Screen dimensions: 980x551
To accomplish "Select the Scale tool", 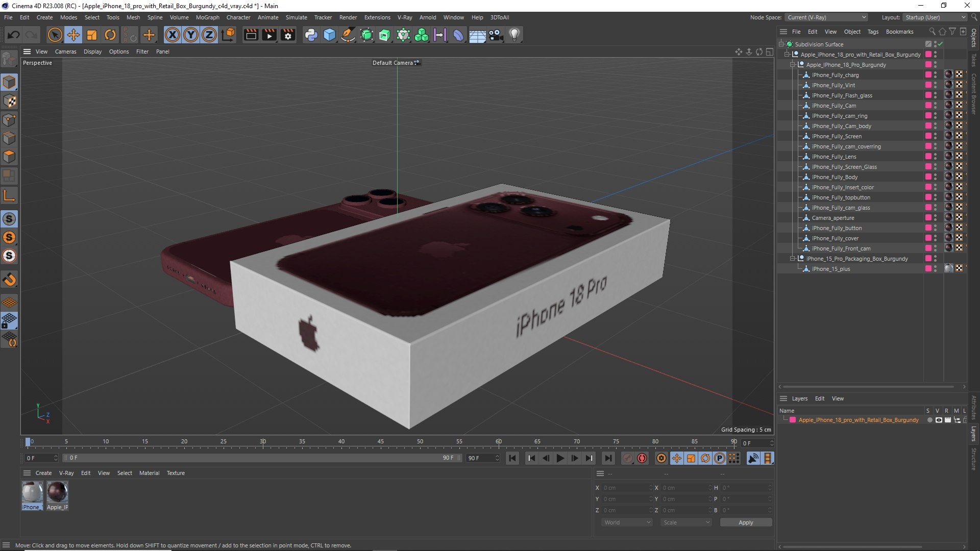I will tap(92, 35).
